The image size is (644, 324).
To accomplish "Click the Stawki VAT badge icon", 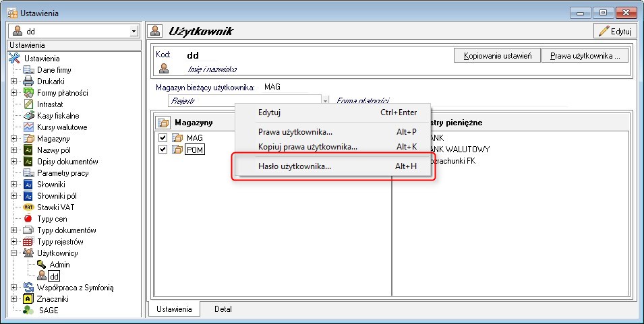I will [28, 207].
